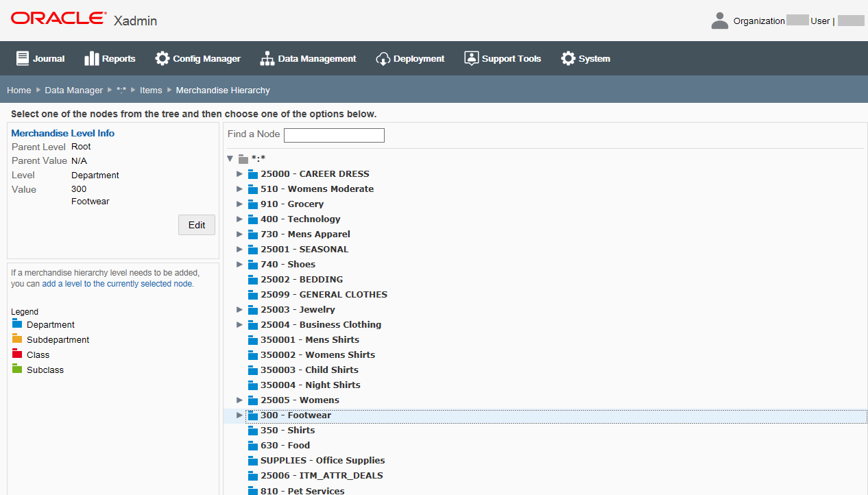This screenshot has width=868, height=495.
Task: Click the Data Management hierarchy icon
Action: click(267, 58)
